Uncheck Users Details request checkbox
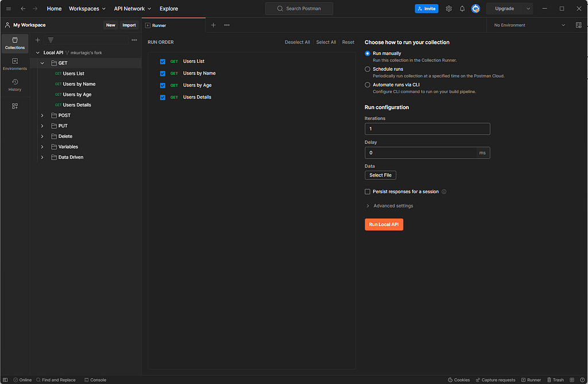588x384 pixels. pos(163,98)
